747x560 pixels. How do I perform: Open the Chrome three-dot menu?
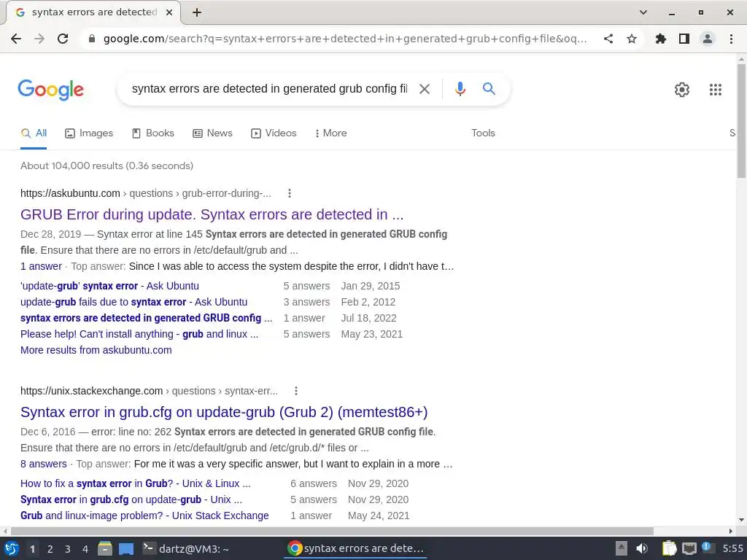point(731,39)
